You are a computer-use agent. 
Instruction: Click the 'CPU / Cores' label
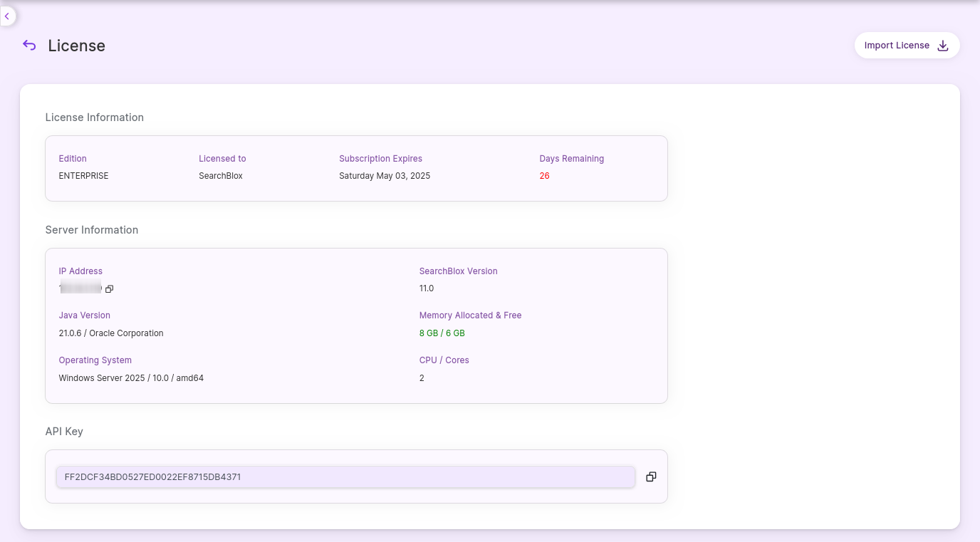444,360
